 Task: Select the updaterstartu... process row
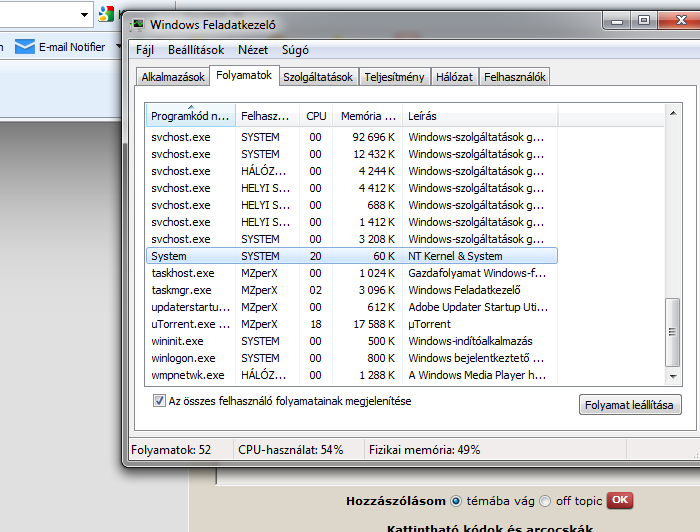pyautogui.click(x=352, y=307)
